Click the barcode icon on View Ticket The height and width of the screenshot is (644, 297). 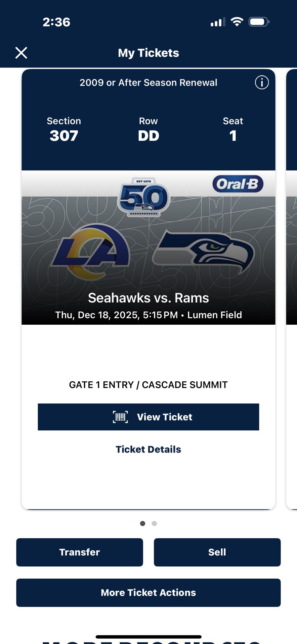click(120, 417)
